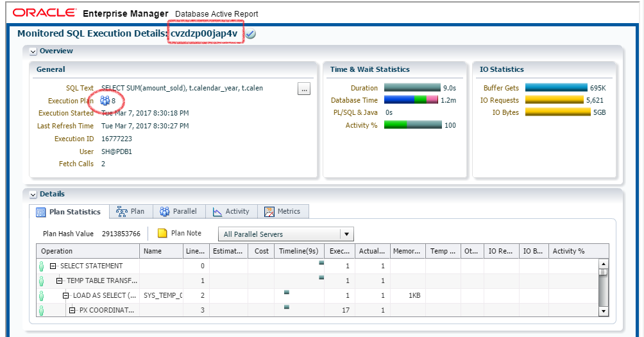The width and height of the screenshot is (644, 337).
Task: Click the Database Time colored bar
Action: [411, 100]
